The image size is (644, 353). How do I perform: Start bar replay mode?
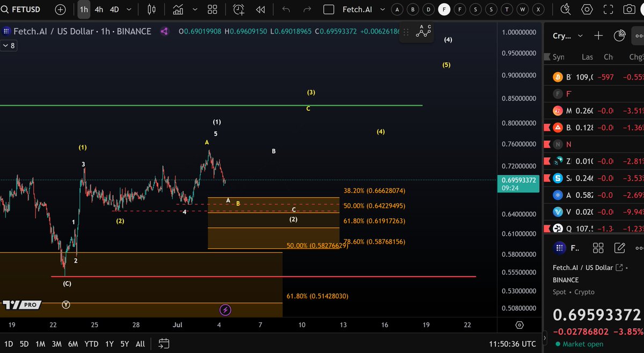tap(260, 9)
